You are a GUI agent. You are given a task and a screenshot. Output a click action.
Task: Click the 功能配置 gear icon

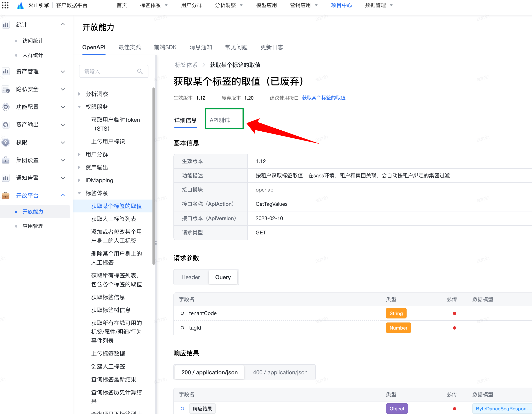(x=6, y=107)
